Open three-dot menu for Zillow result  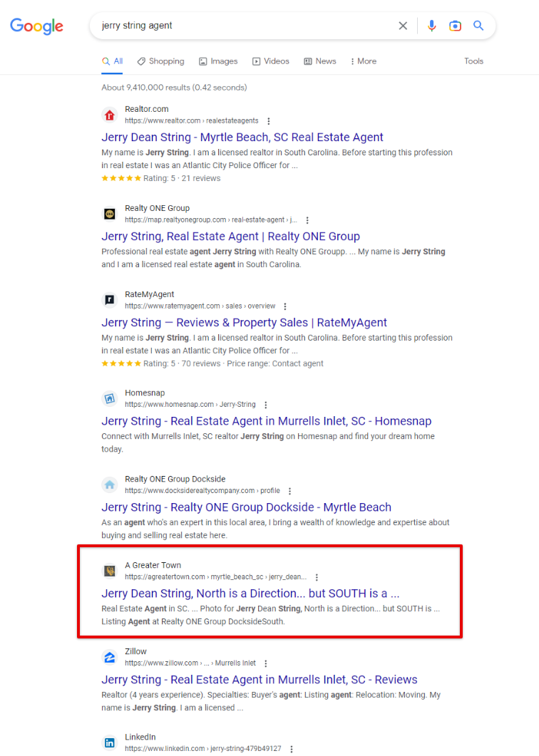click(266, 663)
